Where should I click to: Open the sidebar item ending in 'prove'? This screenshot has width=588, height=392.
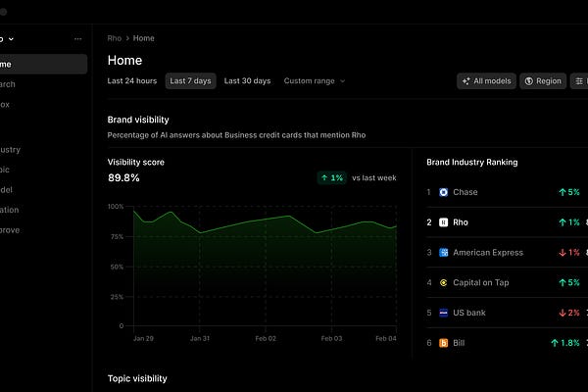10,230
